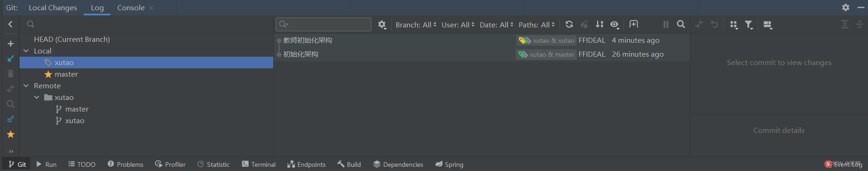Image resolution: width=868 pixels, height=171 pixels.
Task: Toggle the favorite star in left sidebar
Action: tap(11, 134)
